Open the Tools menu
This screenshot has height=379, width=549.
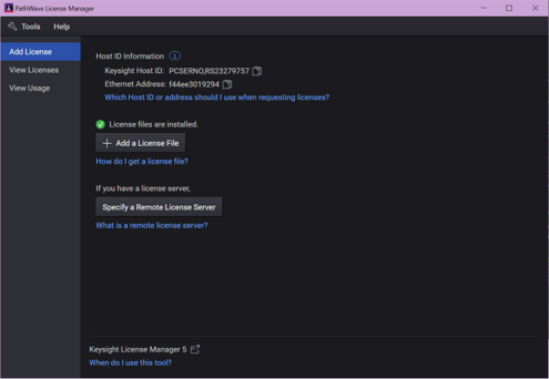point(30,27)
